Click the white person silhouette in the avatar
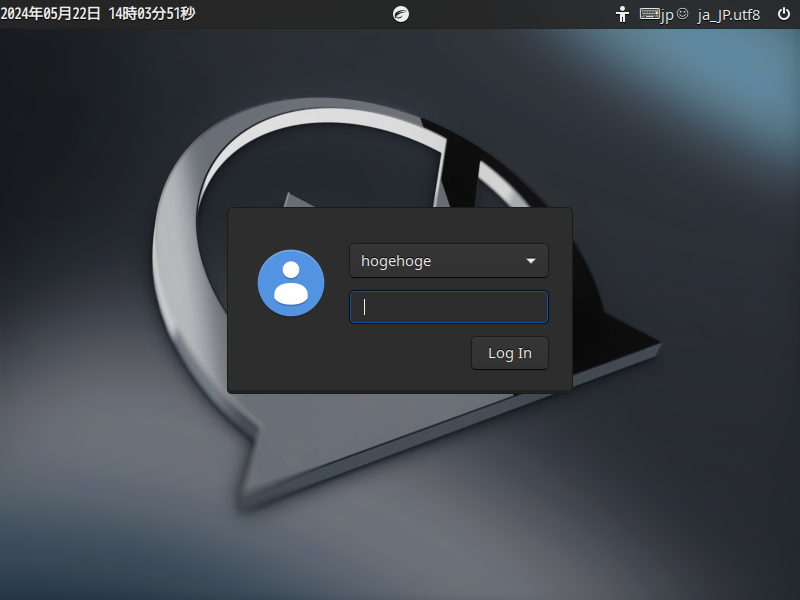 (291, 282)
